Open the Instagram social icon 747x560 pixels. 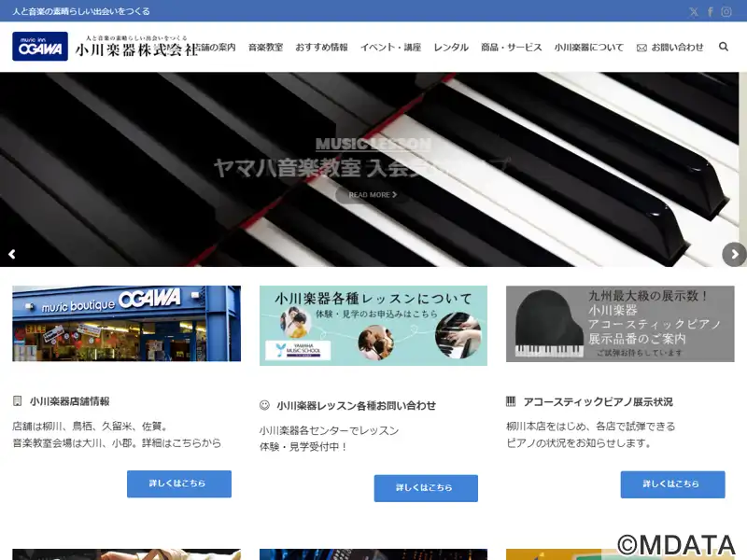[x=726, y=12]
